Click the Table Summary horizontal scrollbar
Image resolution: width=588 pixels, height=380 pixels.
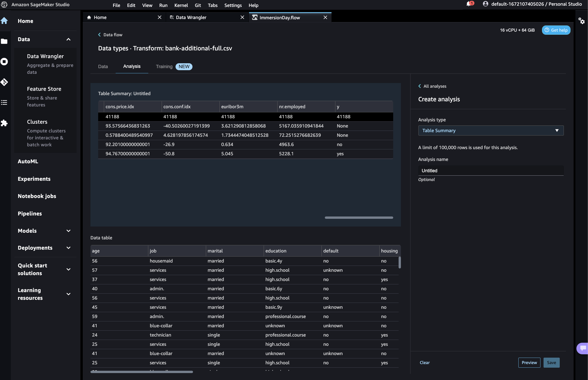coord(359,218)
